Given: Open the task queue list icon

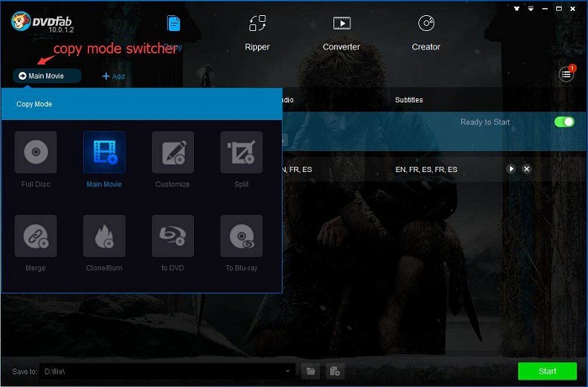Looking at the screenshot, I should coord(566,75).
